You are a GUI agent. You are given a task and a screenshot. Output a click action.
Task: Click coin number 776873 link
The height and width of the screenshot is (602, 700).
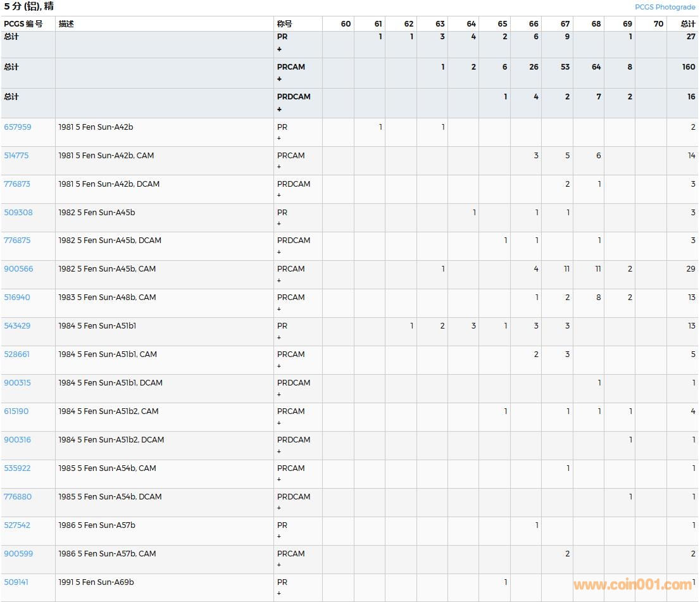click(17, 184)
